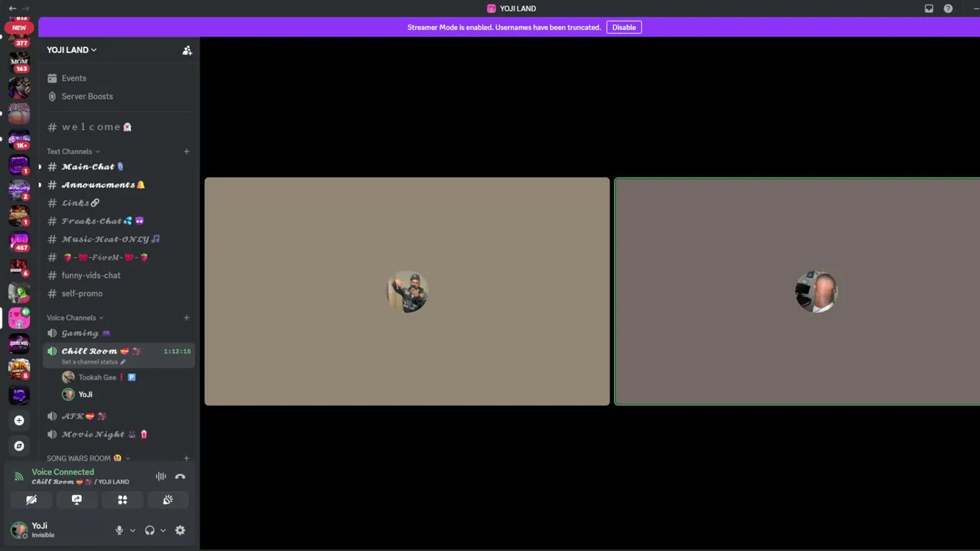Open the server showing the 1K+ badge
Screen dimensions: 980x551
pyautogui.click(x=19, y=140)
